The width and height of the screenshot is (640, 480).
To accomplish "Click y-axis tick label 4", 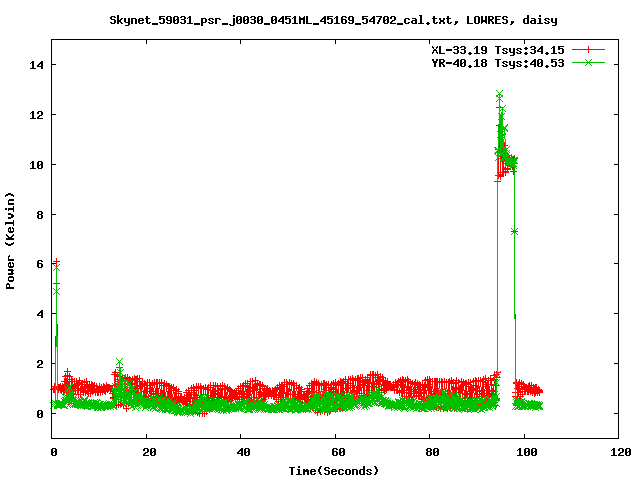I will 40,314.
